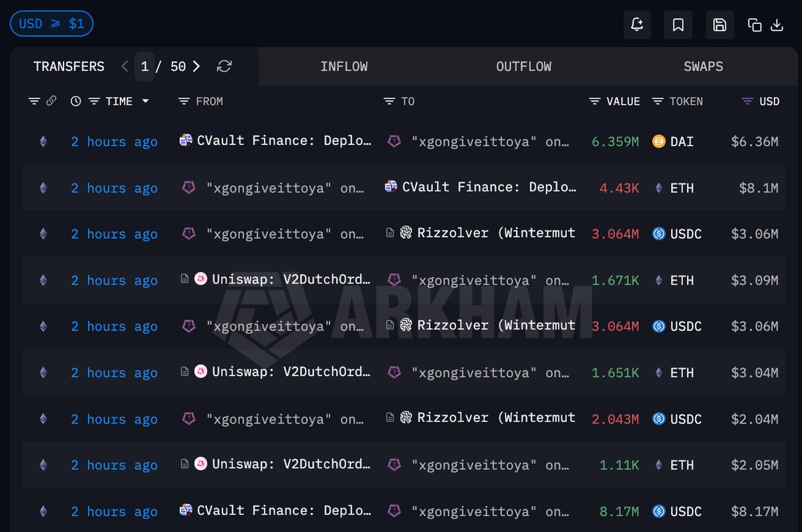Viewport: 802px width, 532px height.
Task: Click the Ethereum chain icon in the 8.17M USDC row
Action: 43,511
